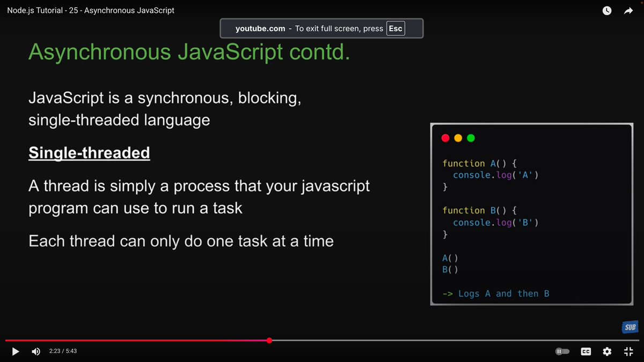
Task: Click the red progress scrubber handle
Action: pos(269,340)
